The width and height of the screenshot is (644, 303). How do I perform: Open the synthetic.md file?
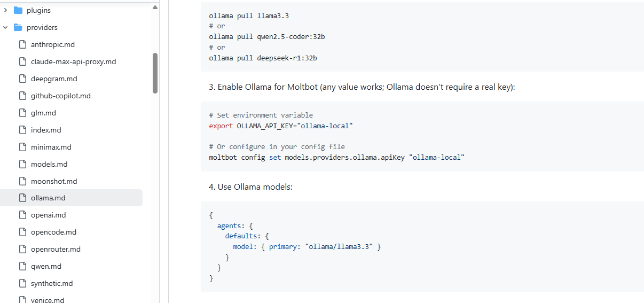click(52, 283)
